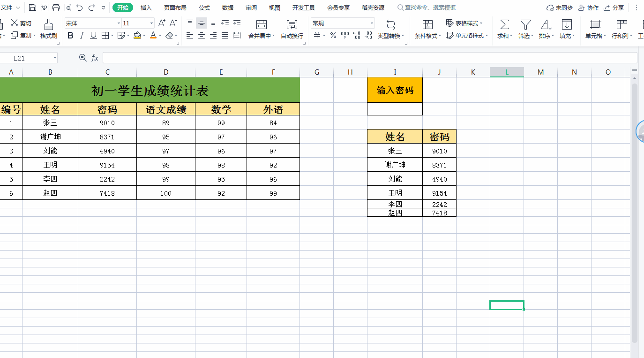Apply the yellow fill color bucket

coord(137,35)
